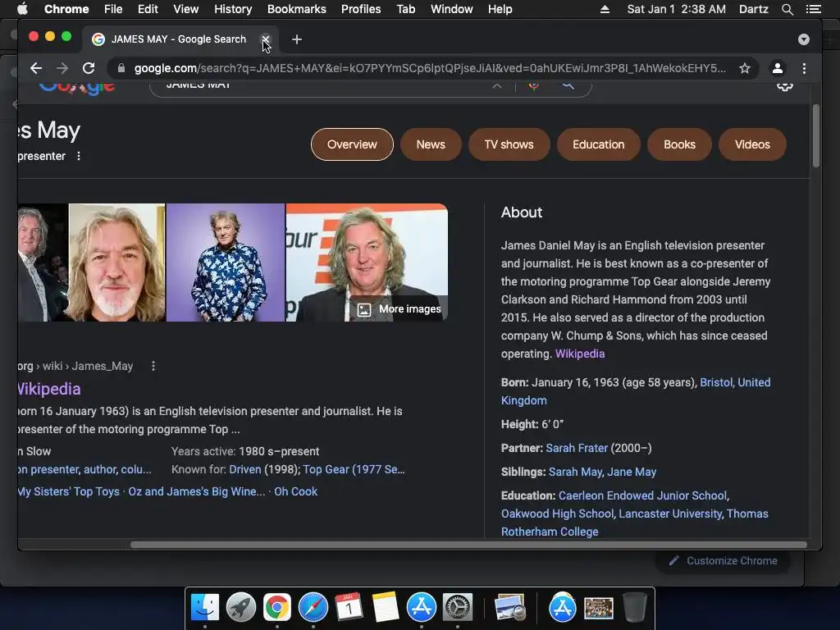The width and height of the screenshot is (840, 630).
Task: Open Oz and James's Big Wine link
Action: pyautogui.click(x=197, y=491)
